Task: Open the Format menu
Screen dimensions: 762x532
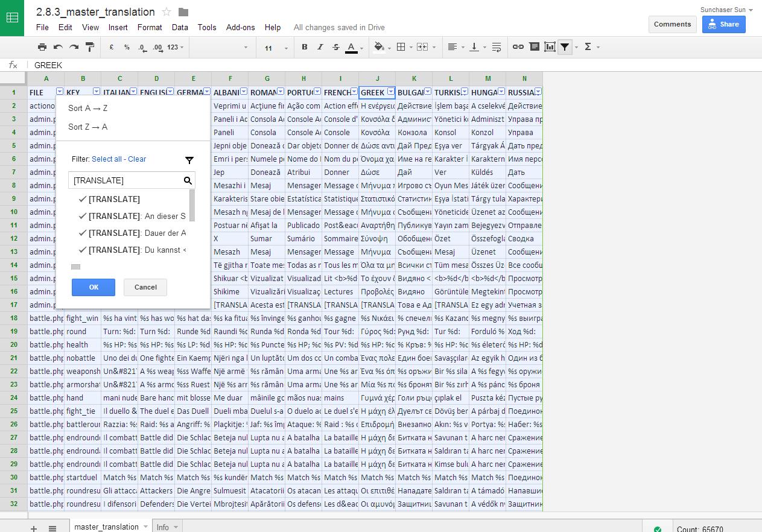Action: [150, 27]
